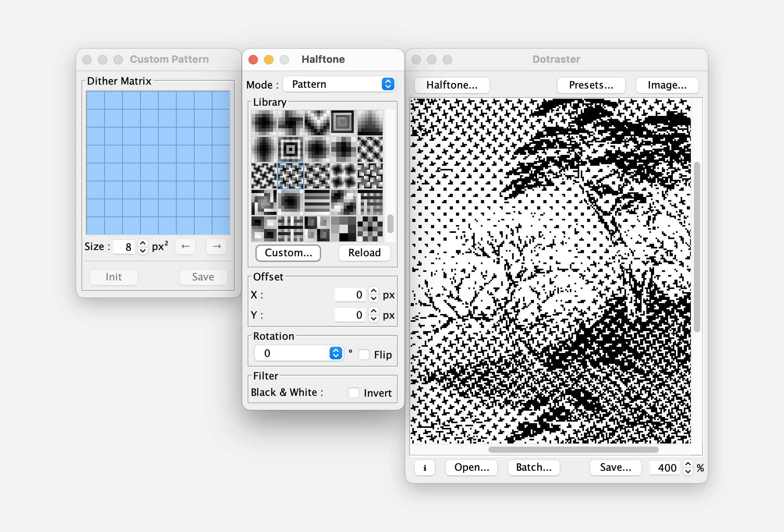Open the Presets... button
Viewport: 784px width, 532px height.
pos(591,85)
